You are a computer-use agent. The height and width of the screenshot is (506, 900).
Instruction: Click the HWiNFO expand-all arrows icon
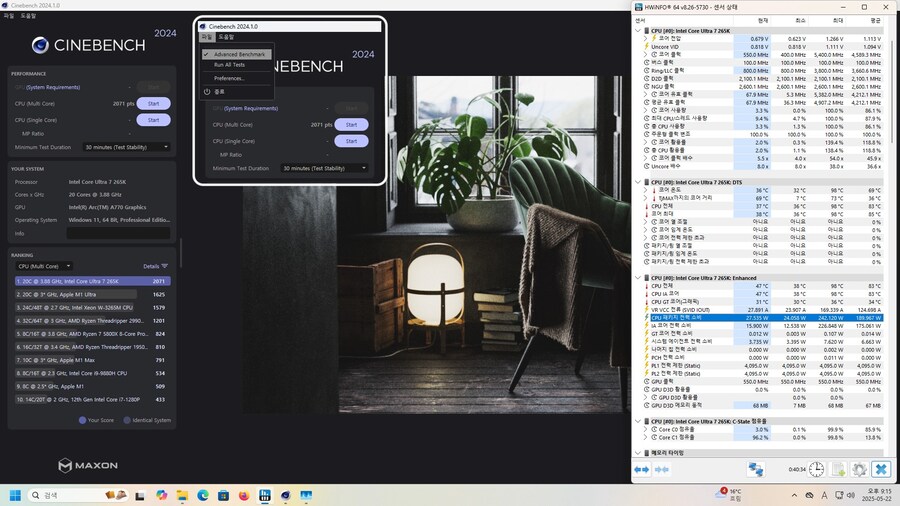pyautogui.click(x=642, y=469)
